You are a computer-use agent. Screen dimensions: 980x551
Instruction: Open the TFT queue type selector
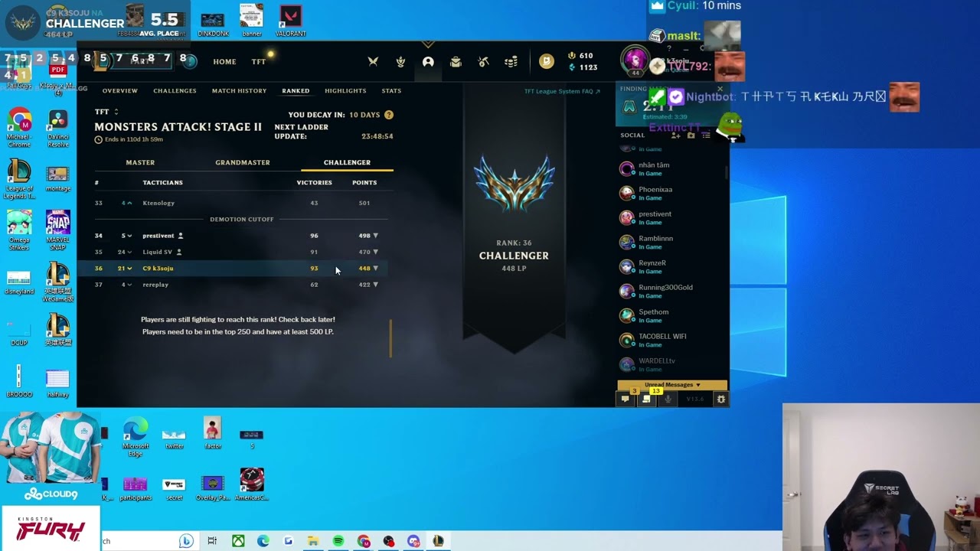tap(106, 112)
